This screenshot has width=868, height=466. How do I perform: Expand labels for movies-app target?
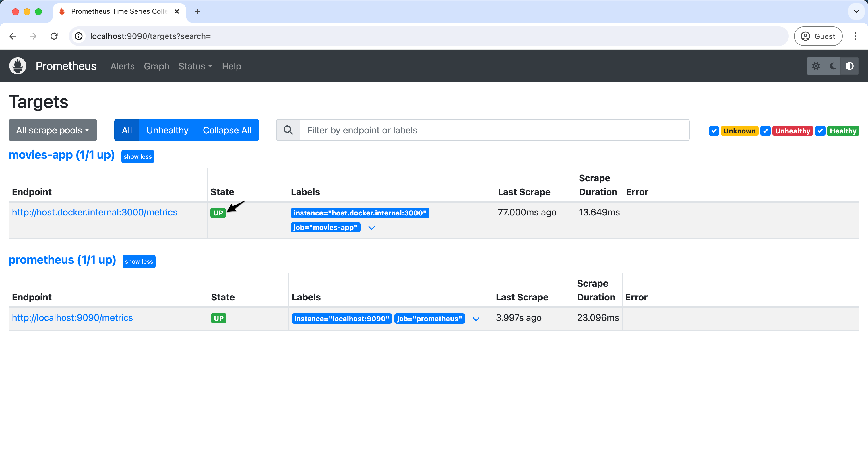click(x=372, y=228)
